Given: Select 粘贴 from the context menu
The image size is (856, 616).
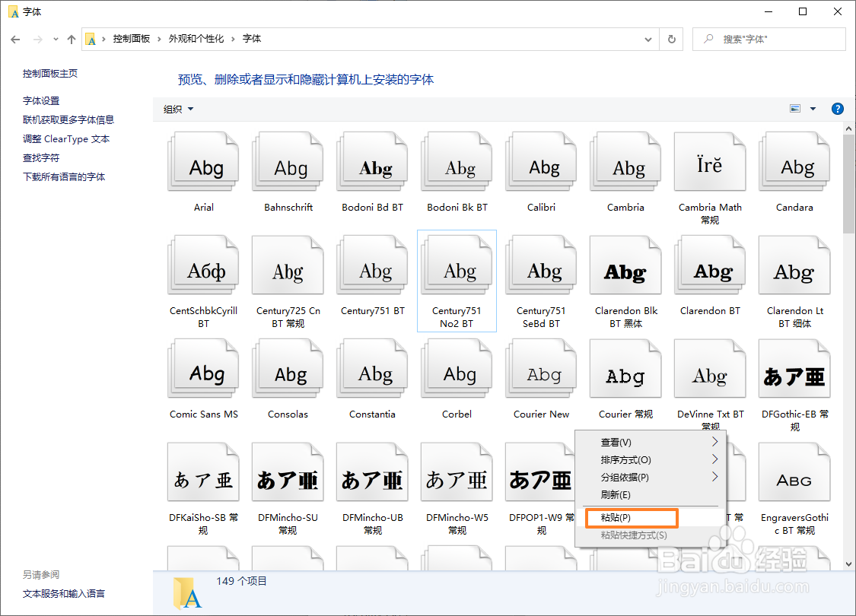Looking at the screenshot, I should (x=631, y=518).
